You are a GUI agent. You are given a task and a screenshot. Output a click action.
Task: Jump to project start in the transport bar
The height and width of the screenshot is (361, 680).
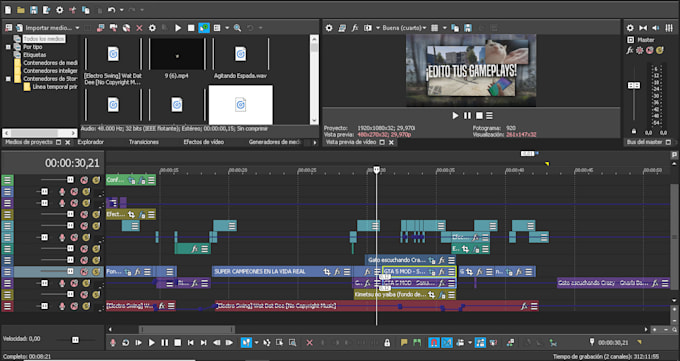[x=190, y=342]
